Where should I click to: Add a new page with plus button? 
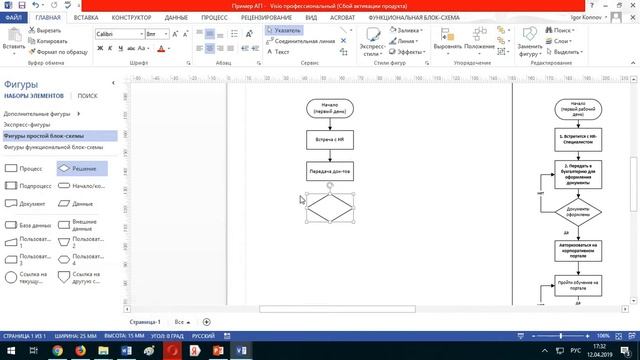coord(207,322)
